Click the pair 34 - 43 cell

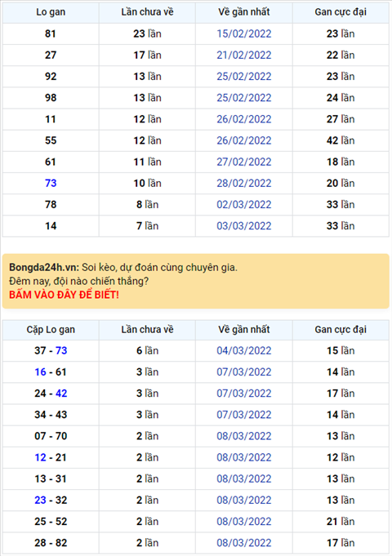click(51, 415)
